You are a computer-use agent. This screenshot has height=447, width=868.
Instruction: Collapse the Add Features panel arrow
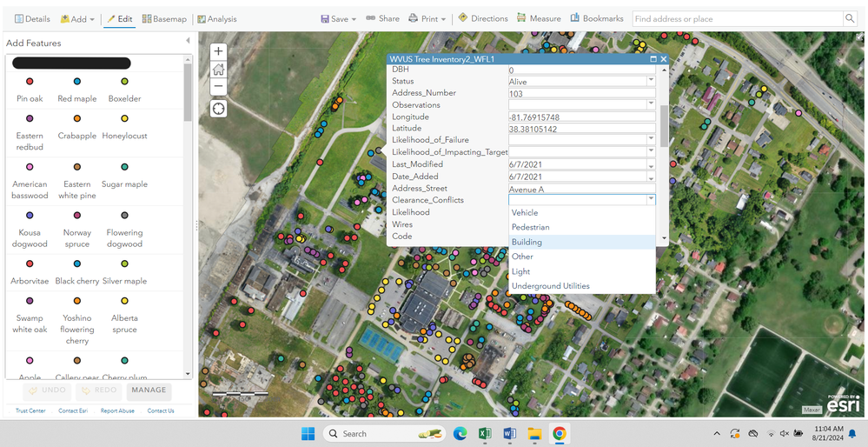[189, 41]
